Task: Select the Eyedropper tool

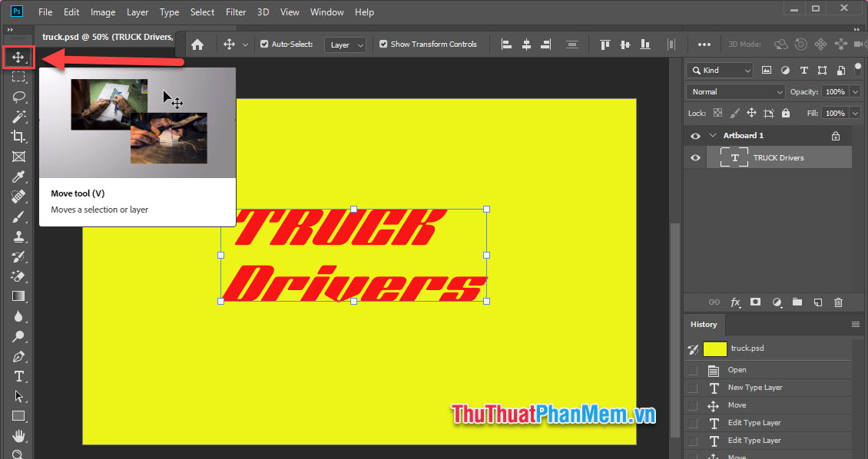Action: [19, 177]
